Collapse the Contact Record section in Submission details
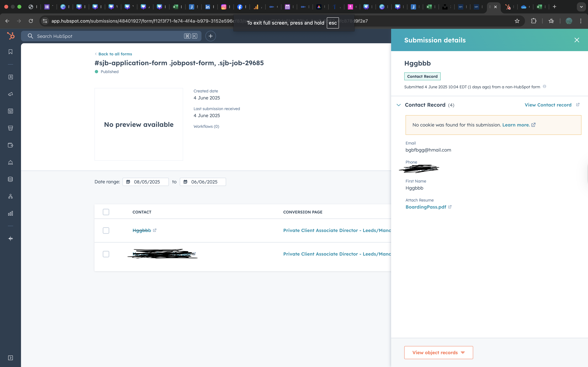The height and width of the screenshot is (367, 588). 399,105
